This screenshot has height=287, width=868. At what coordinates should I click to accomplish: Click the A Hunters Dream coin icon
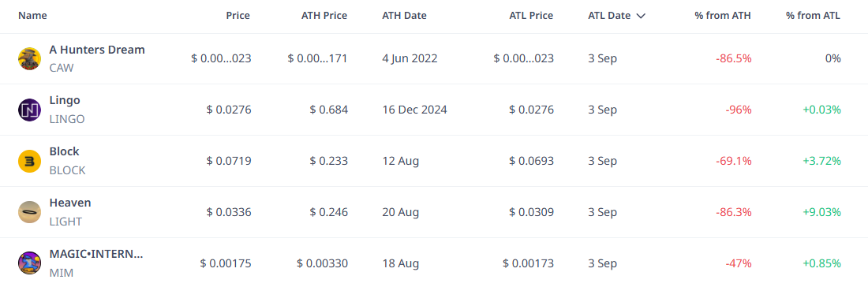tap(29, 58)
